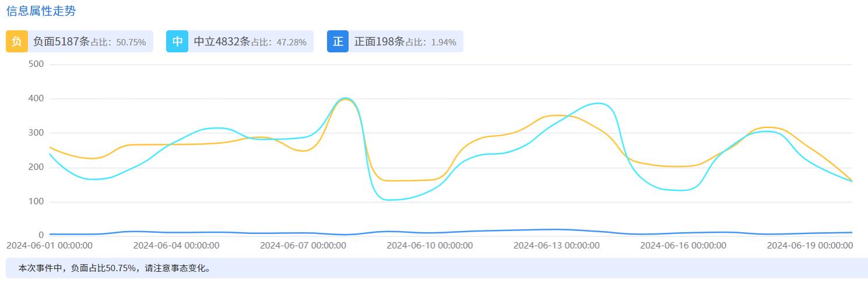Select the 2024-06-10 00:00:00 axis label
Viewport: 868px width, 284px height.
[x=430, y=246]
